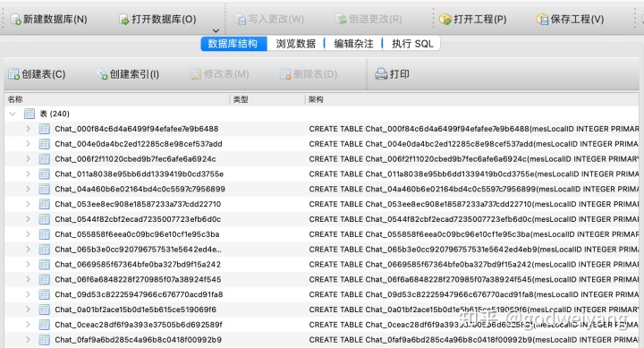The width and height of the screenshot is (644, 348).
Task: Open the 执行 SQL tab
Action: tap(412, 44)
